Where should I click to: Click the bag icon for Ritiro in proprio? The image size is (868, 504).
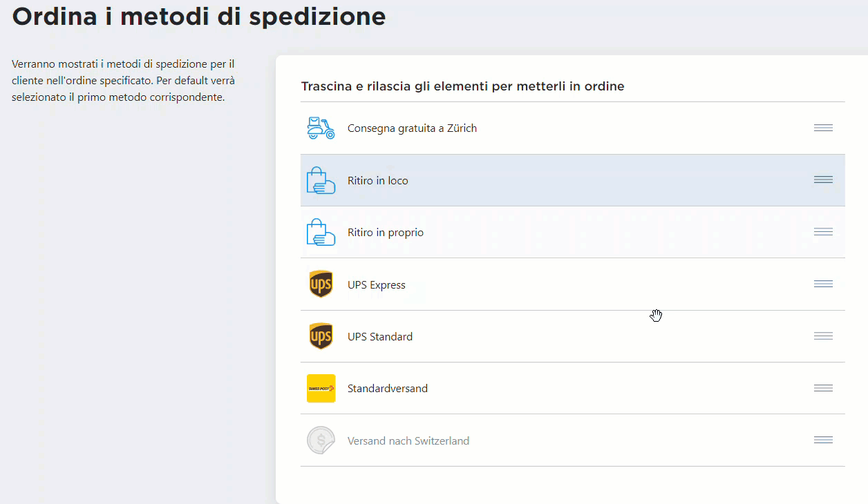[321, 233]
